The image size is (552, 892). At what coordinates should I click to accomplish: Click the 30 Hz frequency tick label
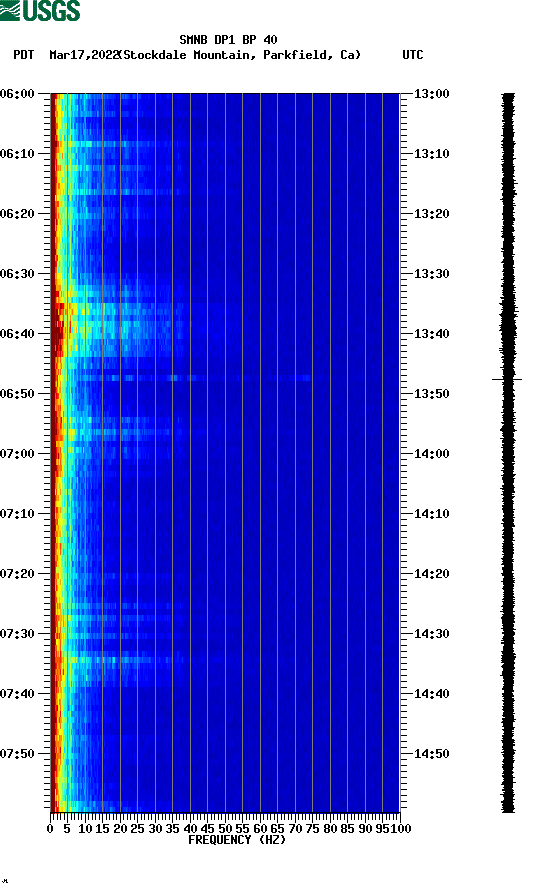(x=155, y=829)
